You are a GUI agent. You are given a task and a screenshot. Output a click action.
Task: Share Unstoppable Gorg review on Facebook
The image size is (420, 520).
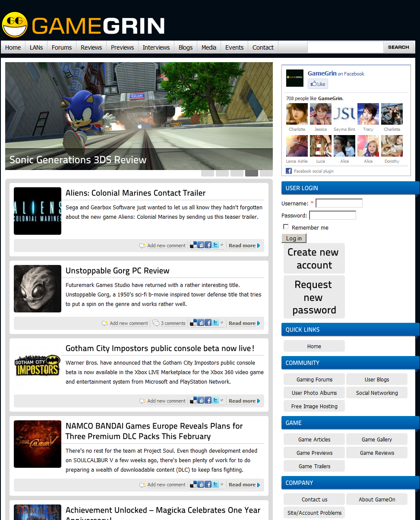point(208,323)
